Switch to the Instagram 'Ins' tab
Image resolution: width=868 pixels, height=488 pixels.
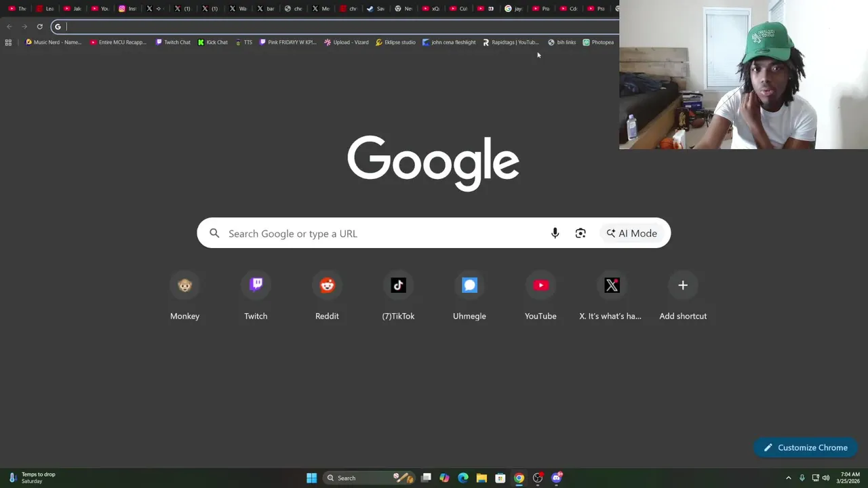point(127,9)
